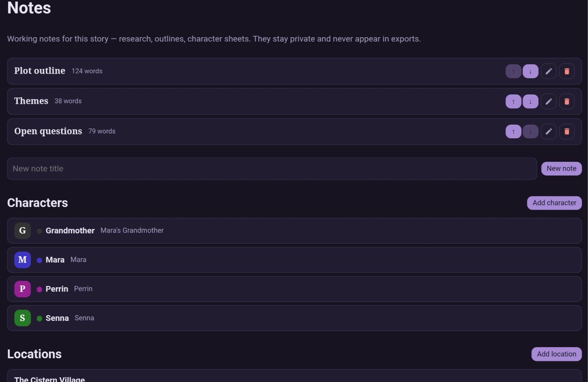Click Perrin's magenta color dot
Screen dimensions: 588x382
tap(39, 290)
